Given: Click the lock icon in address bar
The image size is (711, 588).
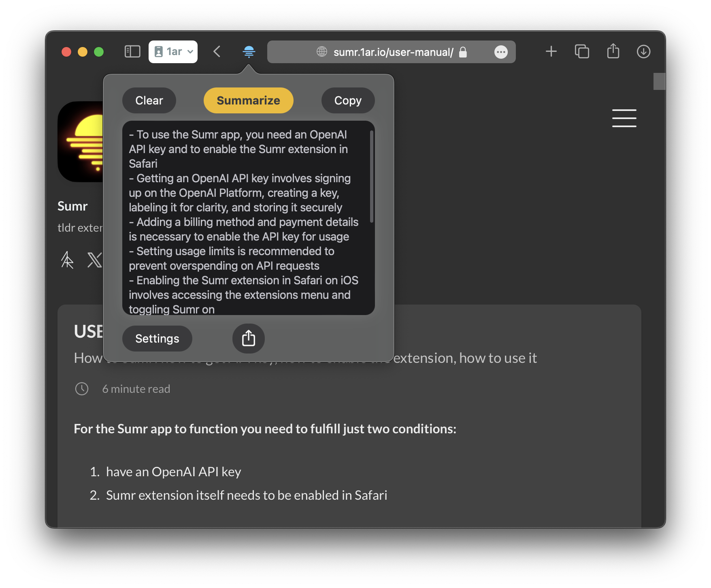Looking at the screenshot, I should [463, 52].
